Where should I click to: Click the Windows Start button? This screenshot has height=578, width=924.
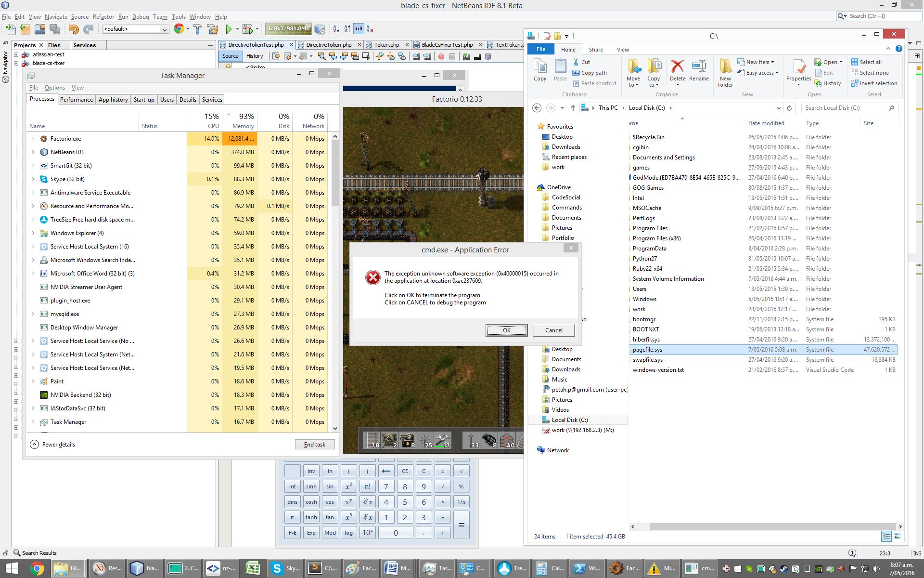coord(12,568)
